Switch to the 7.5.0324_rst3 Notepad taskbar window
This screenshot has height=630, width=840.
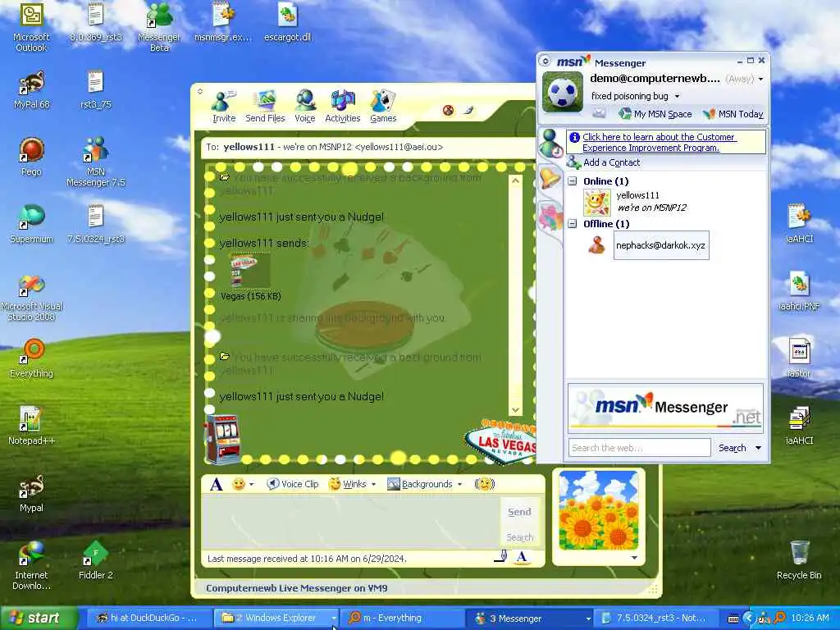657,619
